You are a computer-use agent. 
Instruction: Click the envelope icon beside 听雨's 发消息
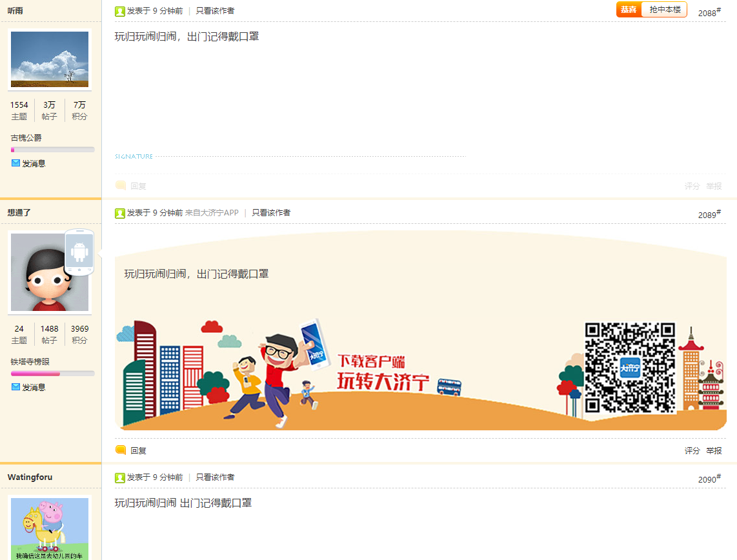(x=14, y=163)
